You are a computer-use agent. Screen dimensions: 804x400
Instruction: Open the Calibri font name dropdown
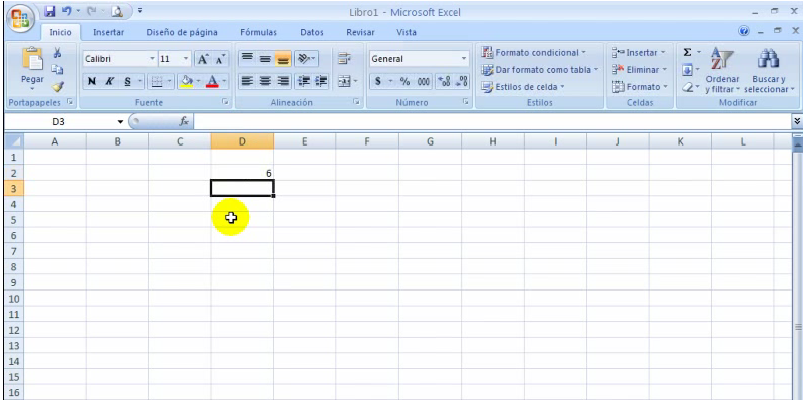point(153,59)
